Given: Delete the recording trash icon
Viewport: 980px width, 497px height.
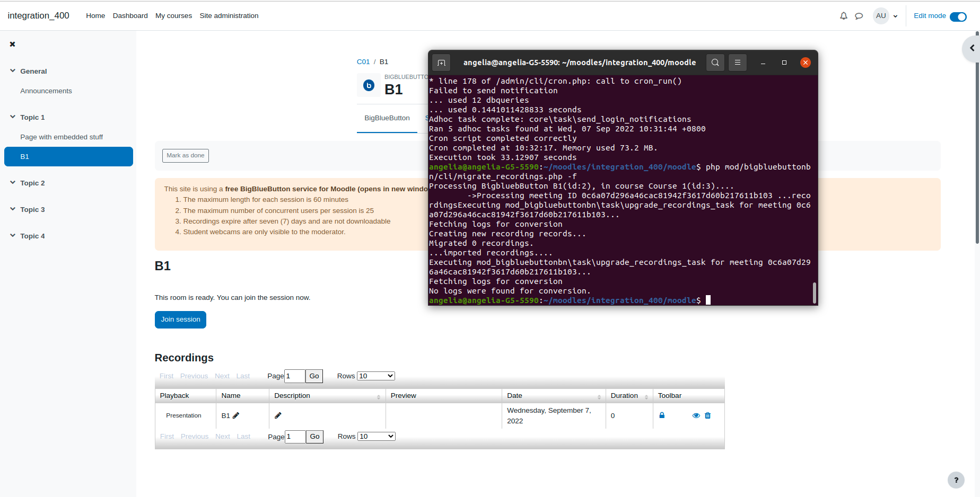Looking at the screenshot, I should (707, 415).
